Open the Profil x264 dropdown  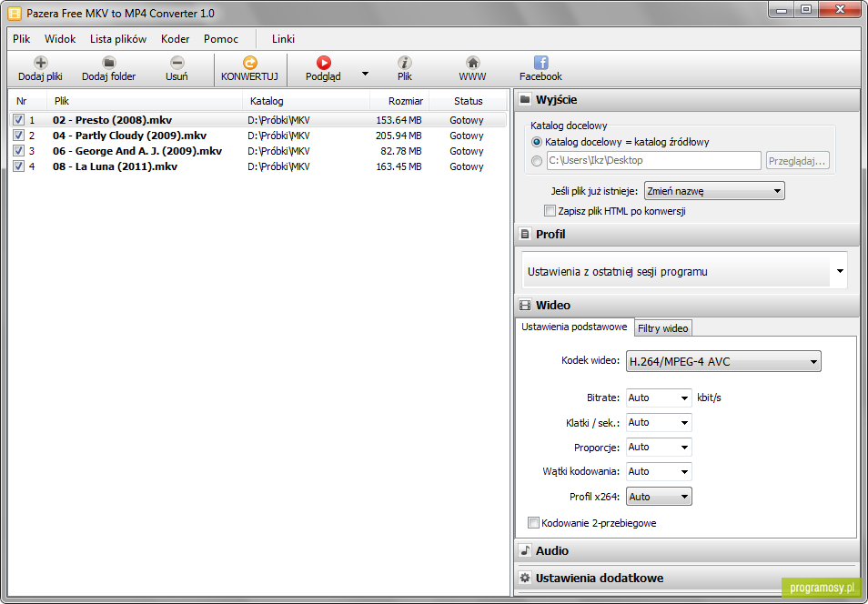point(659,497)
